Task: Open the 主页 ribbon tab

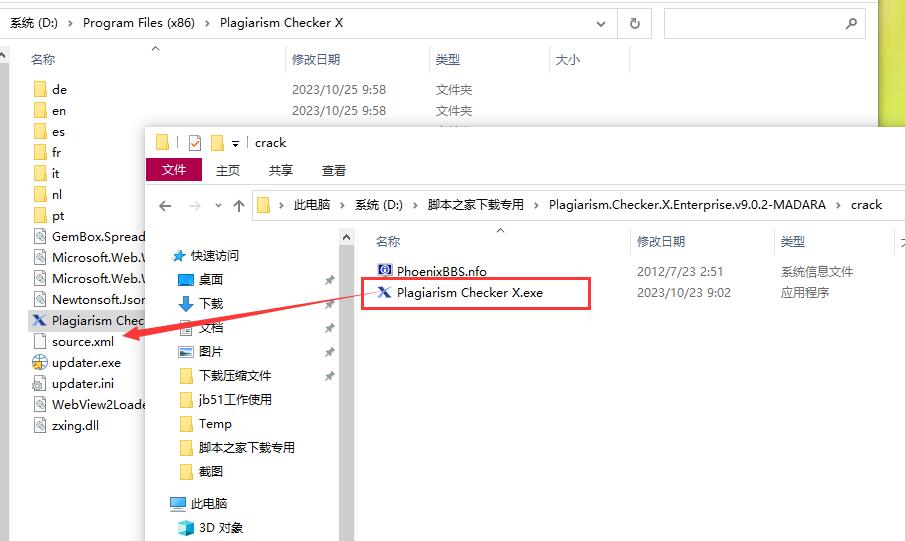Action: click(227, 170)
